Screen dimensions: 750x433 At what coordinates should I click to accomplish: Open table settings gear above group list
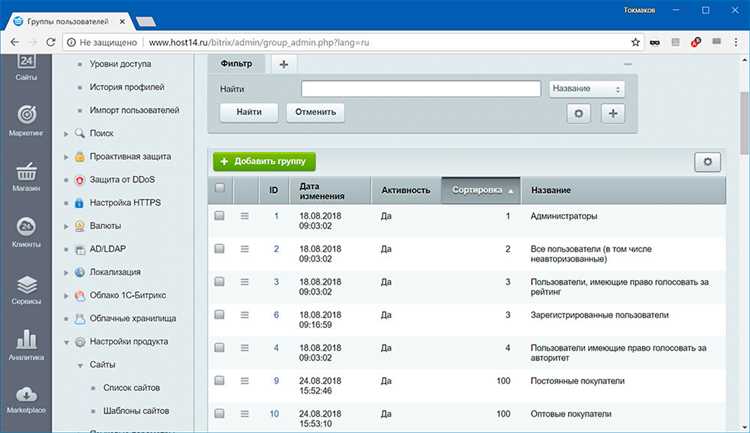pyautogui.click(x=707, y=162)
